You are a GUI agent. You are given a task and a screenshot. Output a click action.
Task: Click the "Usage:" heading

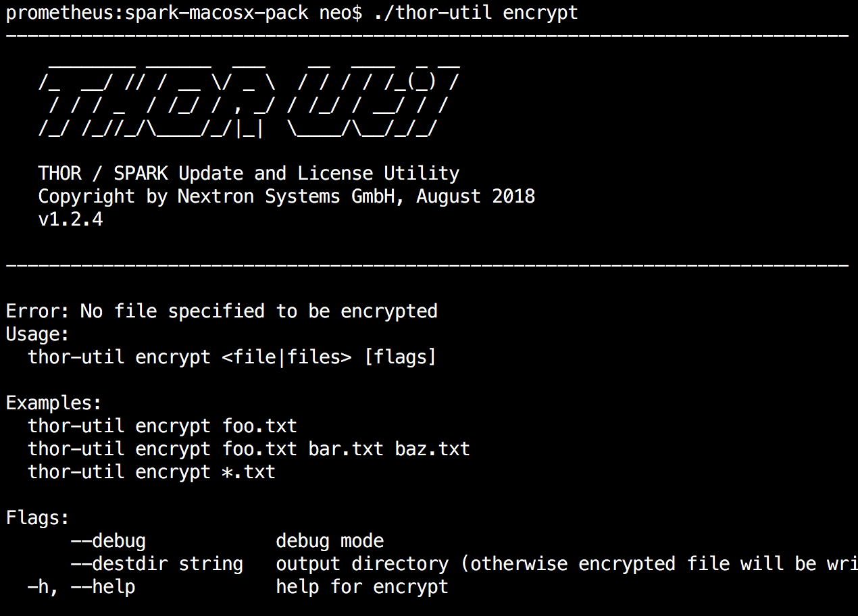tap(38, 334)
